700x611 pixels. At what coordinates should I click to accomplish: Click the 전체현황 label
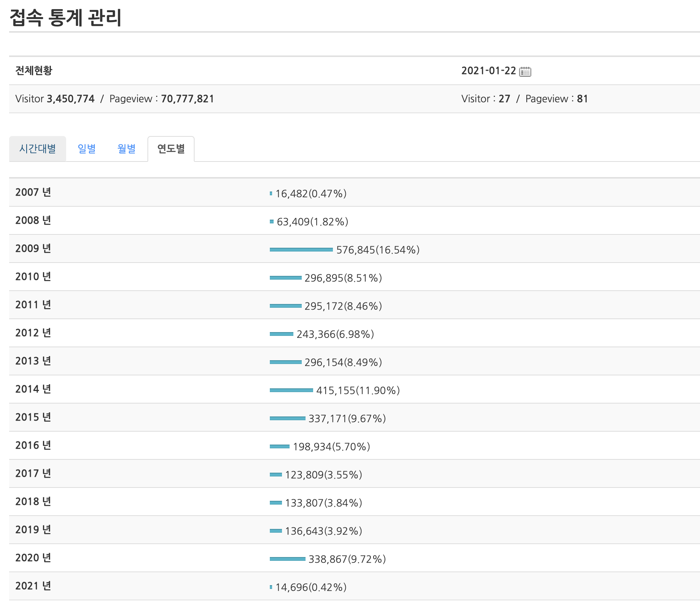34,71
